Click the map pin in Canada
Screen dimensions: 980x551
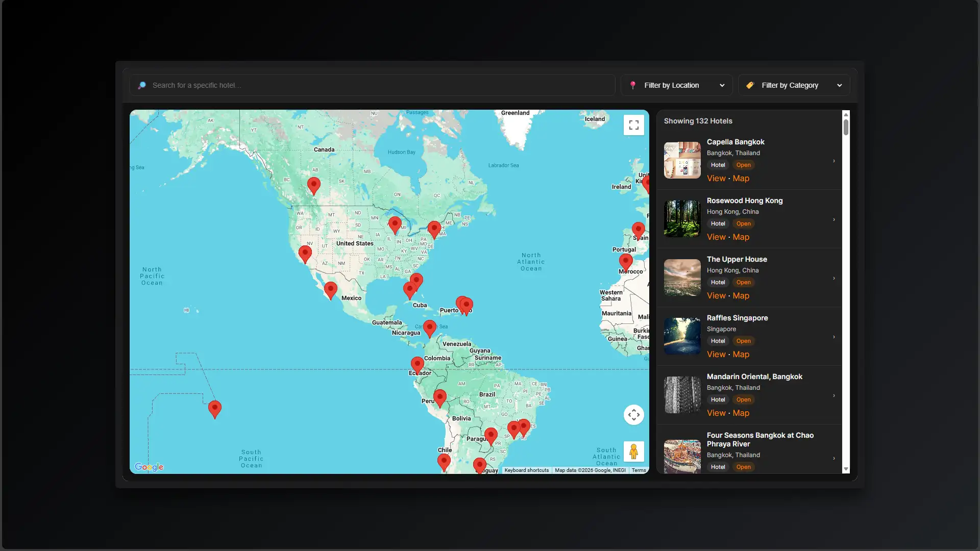click(x=314, y=185)
